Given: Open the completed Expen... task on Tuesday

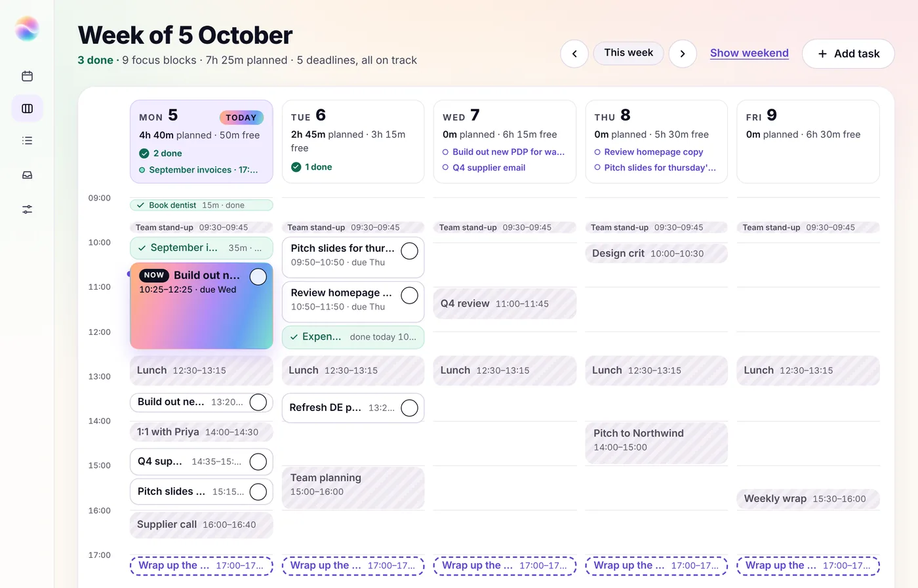Looking at the screenshot, I should tap(353, 337).
